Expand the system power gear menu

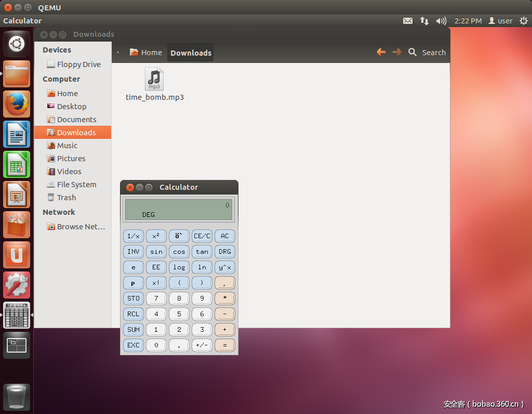[x=523, y=21]
